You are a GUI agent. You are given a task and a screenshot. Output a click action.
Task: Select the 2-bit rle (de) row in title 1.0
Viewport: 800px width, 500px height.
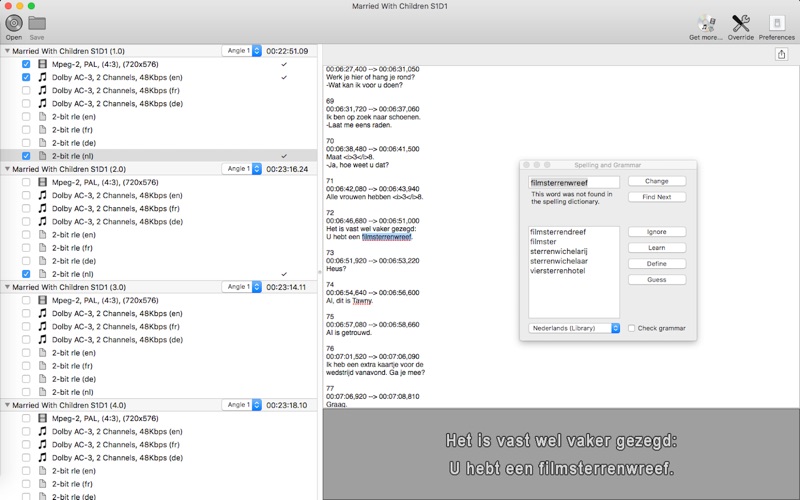click(159, 143)
